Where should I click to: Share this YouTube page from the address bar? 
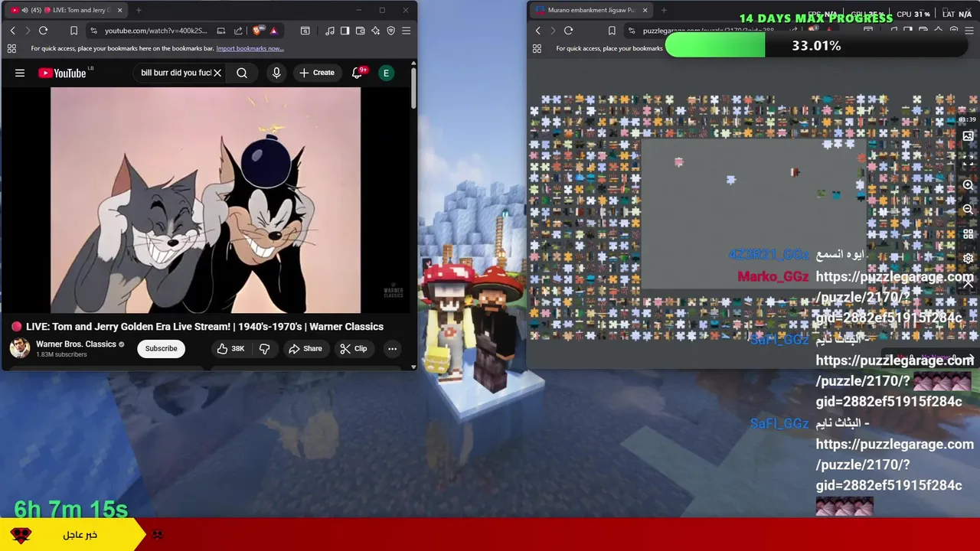coord(238,31)
